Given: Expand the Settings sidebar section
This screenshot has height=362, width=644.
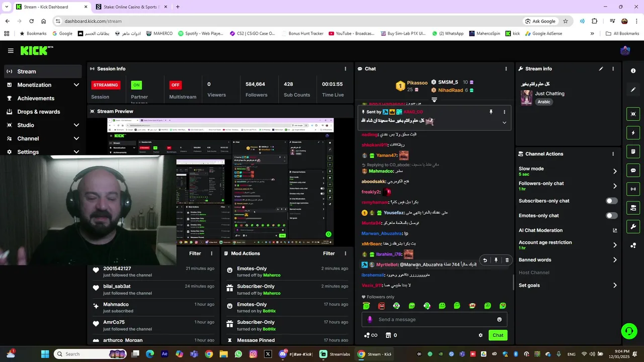Looking at the screenshot, I should 76,151.
